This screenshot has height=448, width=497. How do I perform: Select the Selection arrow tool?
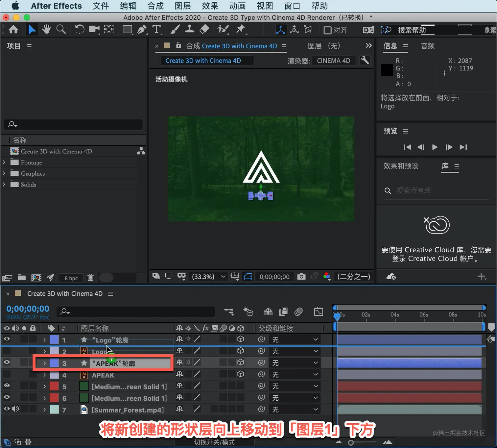[32, 30]
